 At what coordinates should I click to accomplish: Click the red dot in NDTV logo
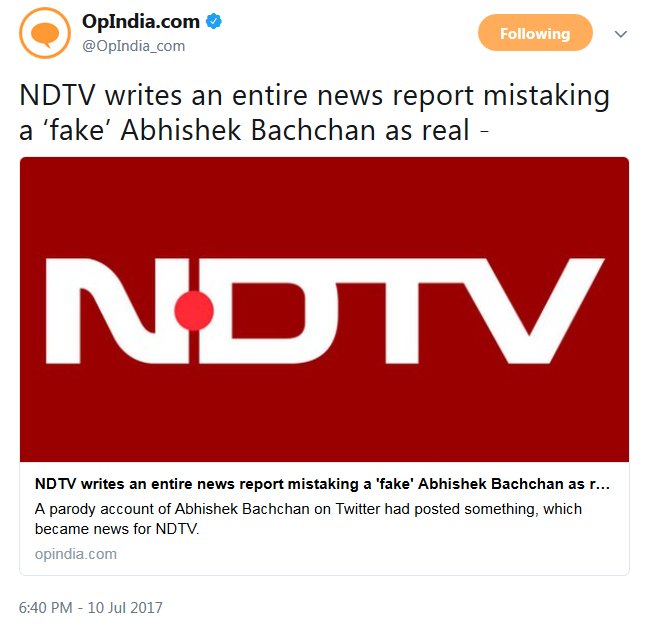click(194, 310)
